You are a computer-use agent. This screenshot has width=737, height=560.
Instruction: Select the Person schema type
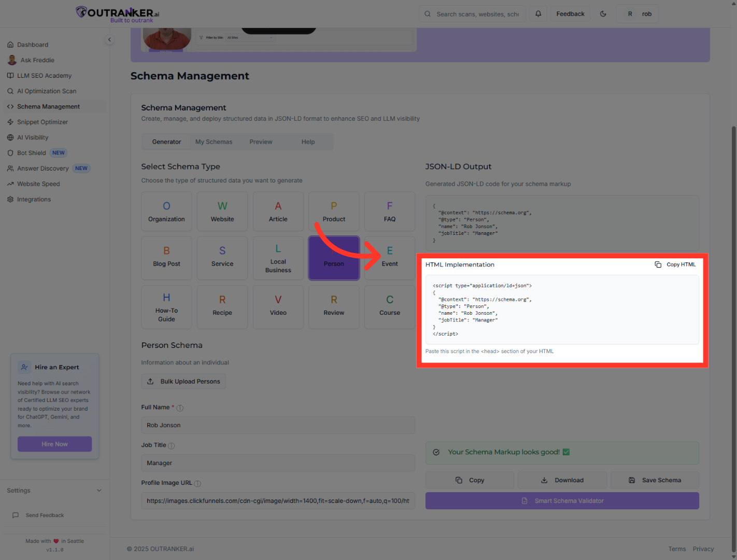pos(334,258)
